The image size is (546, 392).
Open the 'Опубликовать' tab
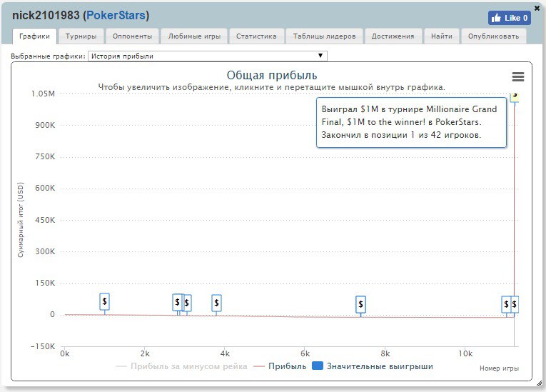coord(494,36)
